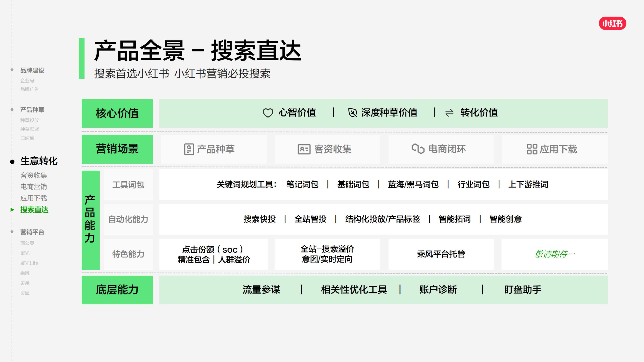Click the green 敬请期待 card
The image size is (644, 362).
pyautogui.click(x=555, y=254)
